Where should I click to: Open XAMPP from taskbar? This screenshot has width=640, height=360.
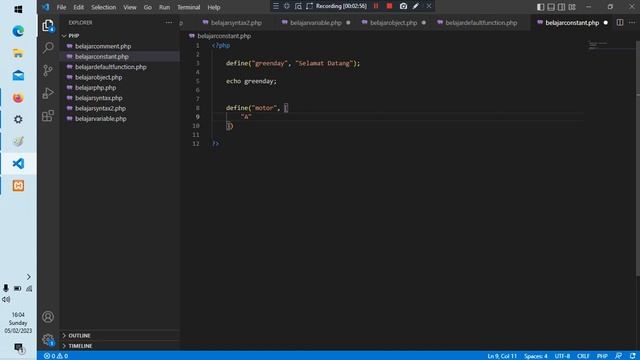click(x=18, y=186)
